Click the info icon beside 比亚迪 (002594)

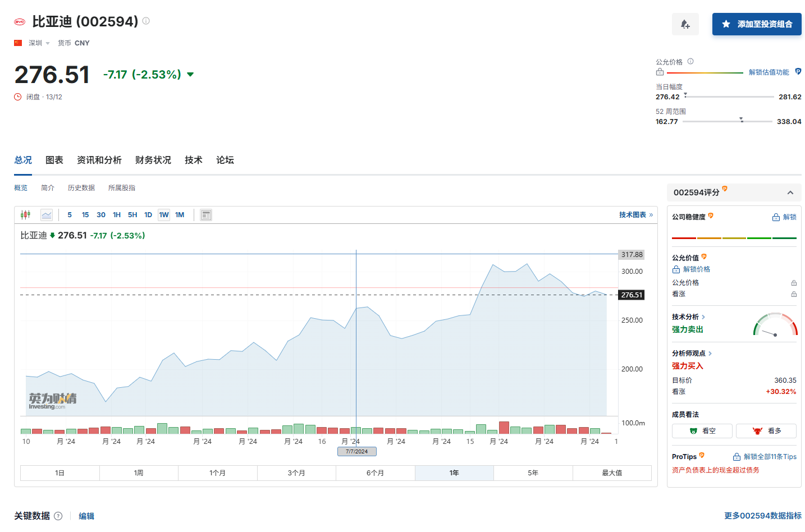coord(146,21)
